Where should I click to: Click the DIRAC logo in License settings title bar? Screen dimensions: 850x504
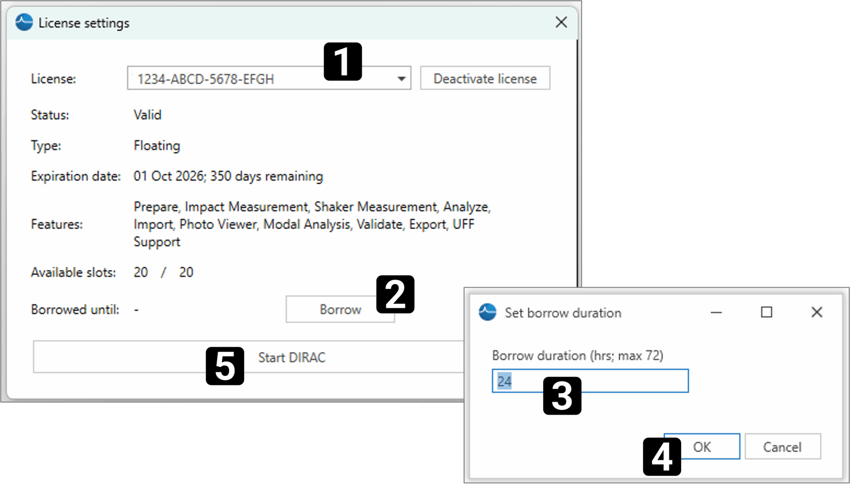(24, 23)
